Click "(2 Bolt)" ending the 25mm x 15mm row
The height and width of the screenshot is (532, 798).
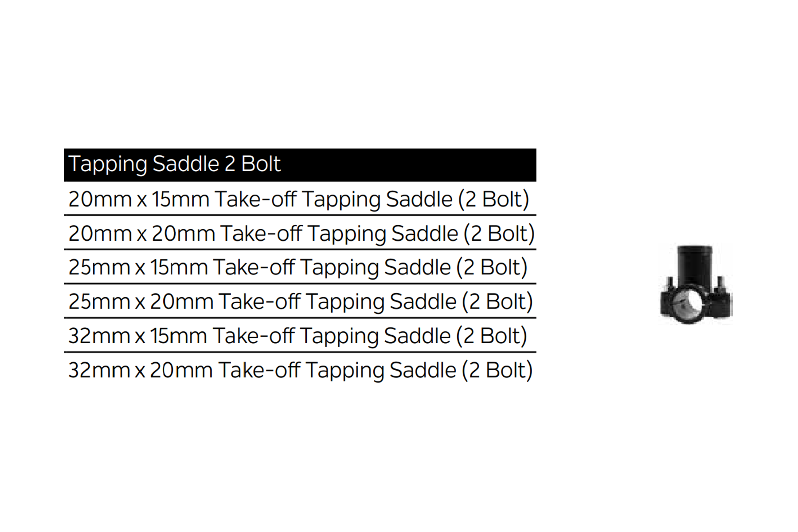tap(492, 268)
